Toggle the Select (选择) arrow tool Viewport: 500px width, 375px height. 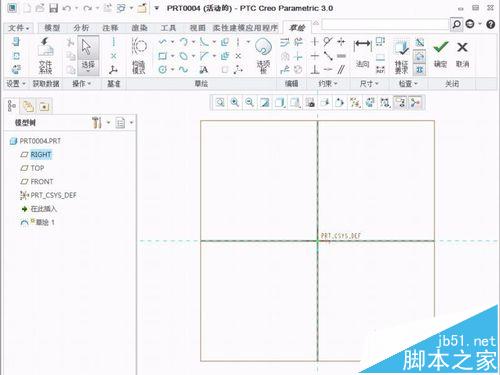pyautogui.click(x=88, y=55)
